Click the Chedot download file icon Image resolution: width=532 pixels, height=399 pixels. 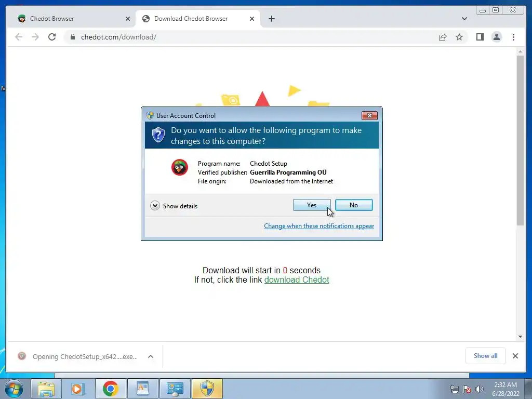(x=22, y=356)
